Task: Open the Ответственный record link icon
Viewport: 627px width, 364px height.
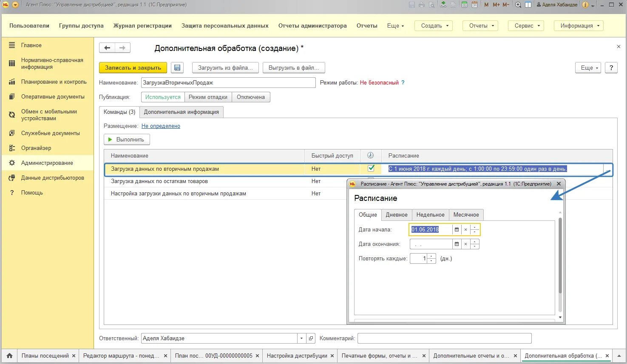Action: pos(311,338)
